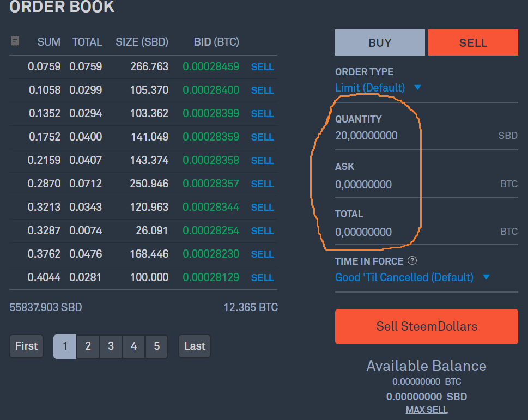Go to order book page 4

[133, 346]
